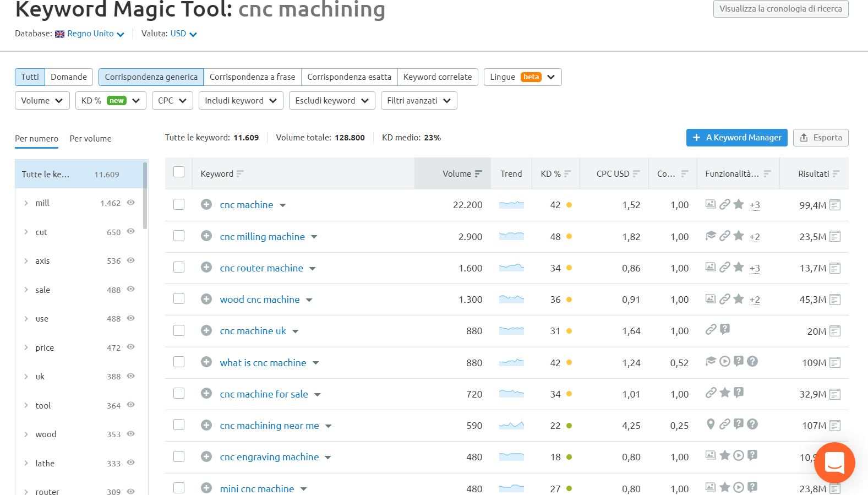Click the local pin icon for 'cnc machining near me'

pyautogui.click(x=711, y=424)
